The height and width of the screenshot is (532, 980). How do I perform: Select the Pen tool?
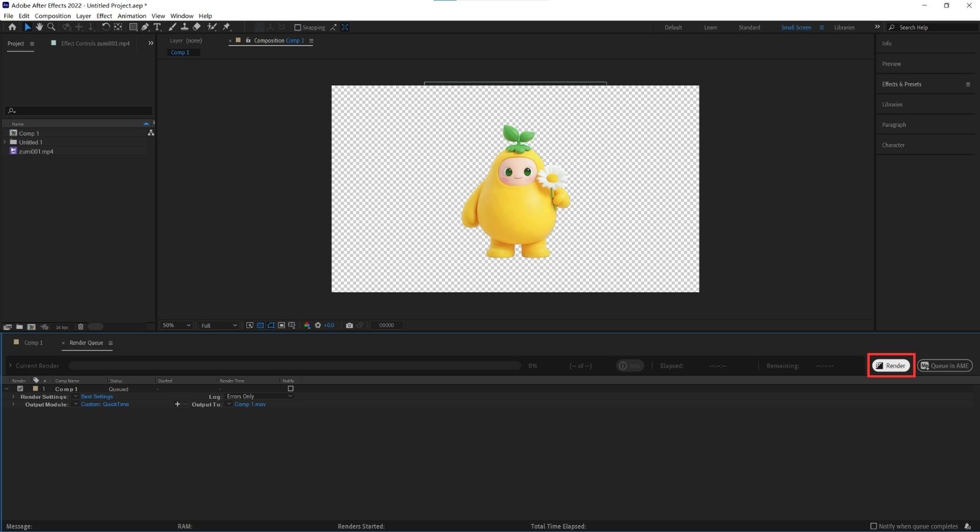click(145, 27)
